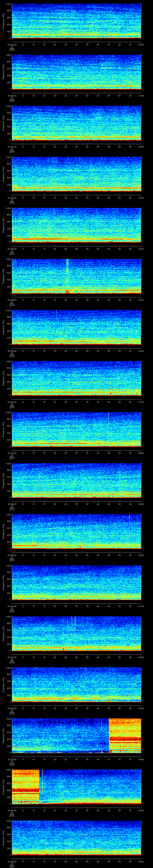Click the 20:33:00 start time label
Screen dimensions: 153x868
tap(12, 249)
